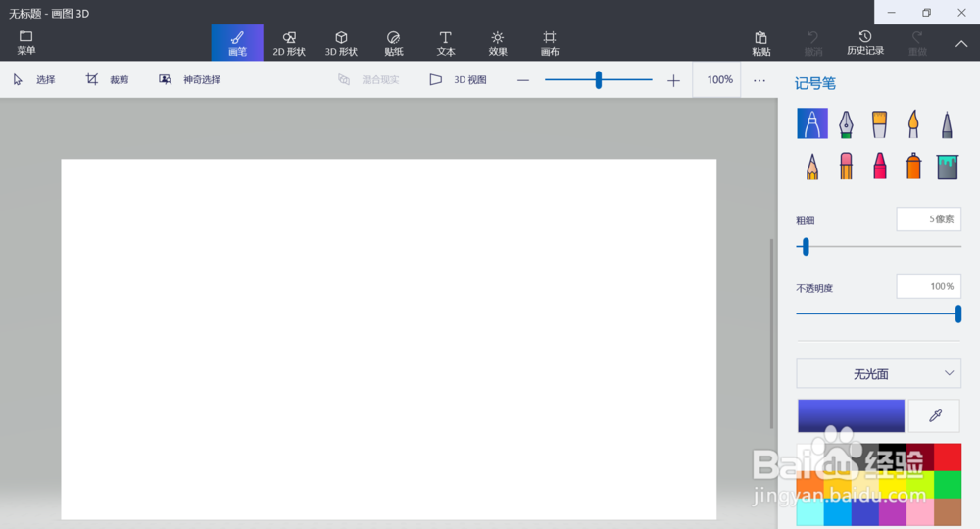Open the 效果 effects tab

coord(498,42)
